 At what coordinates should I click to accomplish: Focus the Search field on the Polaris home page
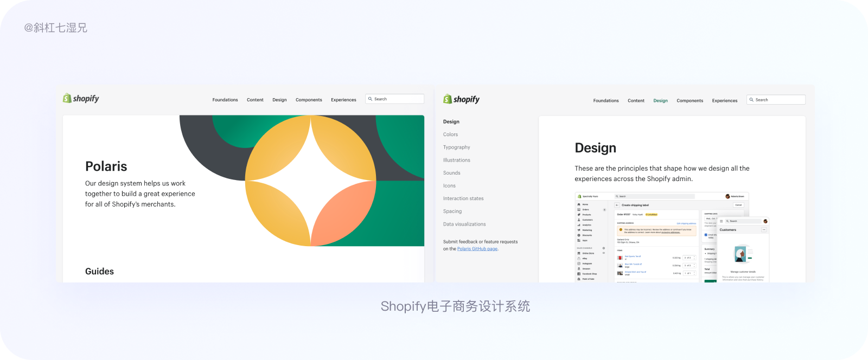coord(395,99)
